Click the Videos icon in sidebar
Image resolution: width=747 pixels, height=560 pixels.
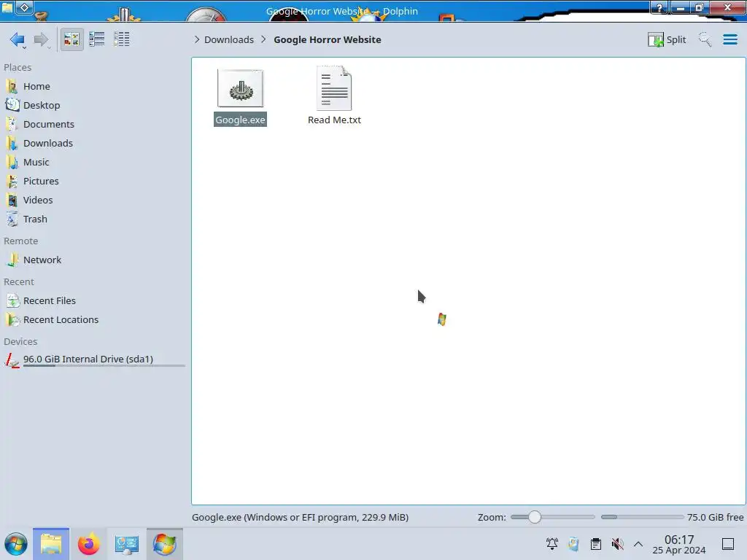pyautogui.click(x=12, y=201)
